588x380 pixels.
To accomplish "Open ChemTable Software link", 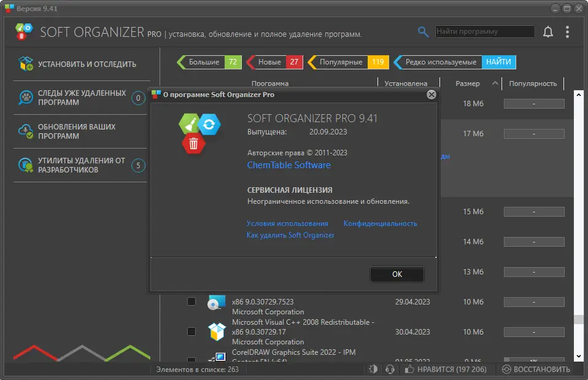I will pos(288,165).
